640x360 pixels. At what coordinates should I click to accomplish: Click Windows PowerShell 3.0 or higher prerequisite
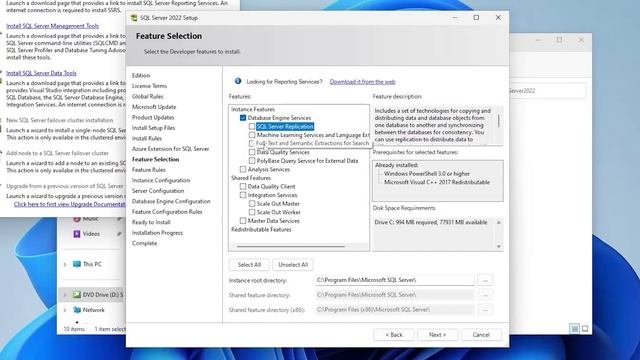(x=427, y=174)
